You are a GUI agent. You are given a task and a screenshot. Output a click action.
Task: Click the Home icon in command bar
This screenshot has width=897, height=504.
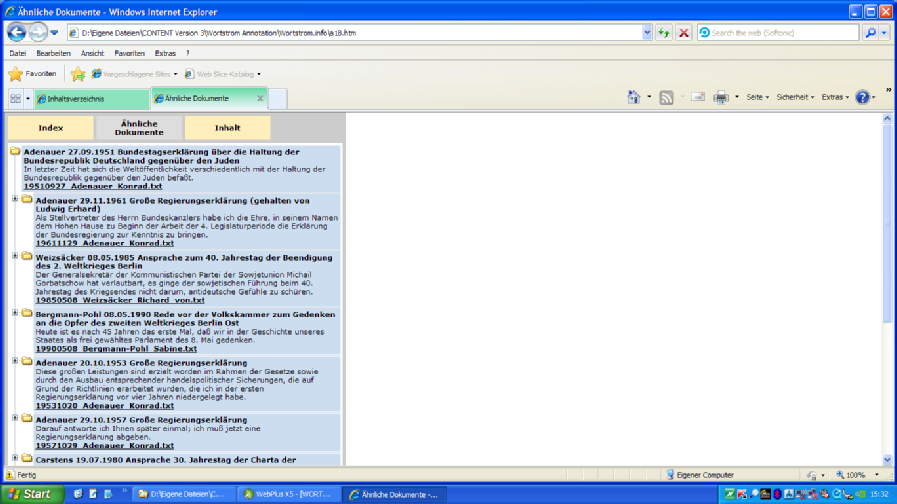pos(633,97)
